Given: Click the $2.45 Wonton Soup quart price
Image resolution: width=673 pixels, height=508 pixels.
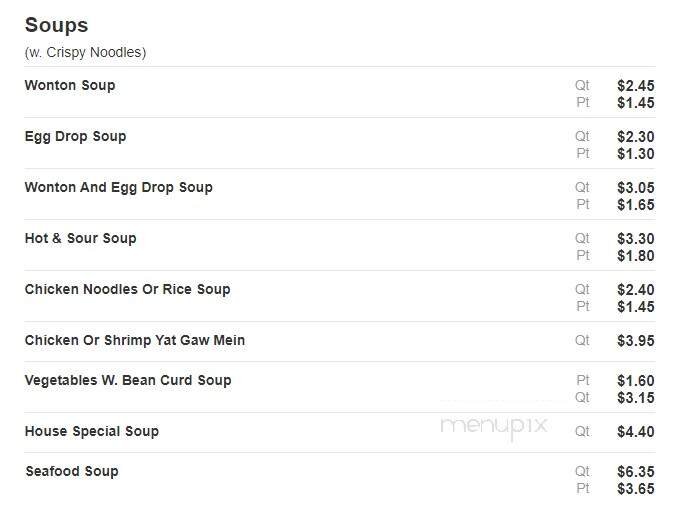Looking at the screenshot, I should pyautogui.click(x=636, y=86).
